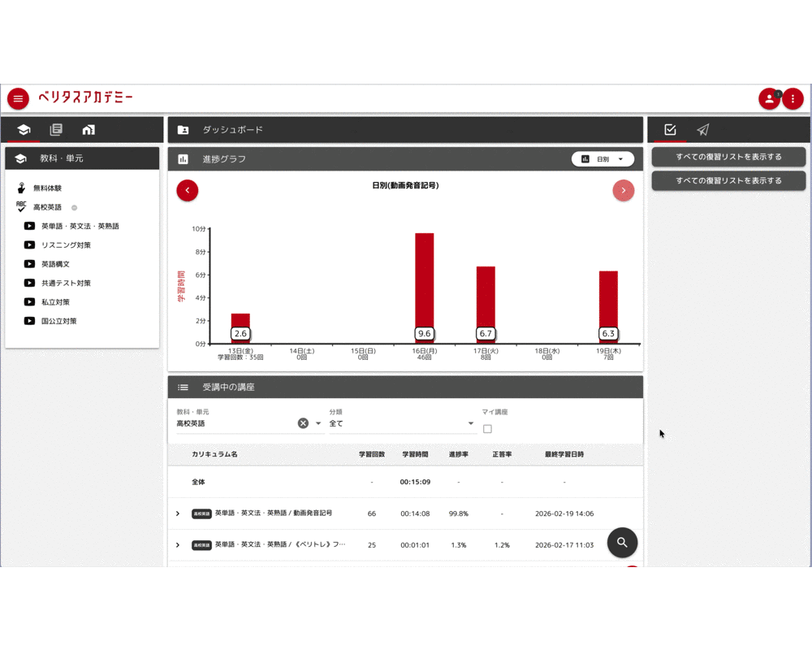Clear the 高校英語 subject filter
The width and height of the screenshot is (812, 650).
303,423
